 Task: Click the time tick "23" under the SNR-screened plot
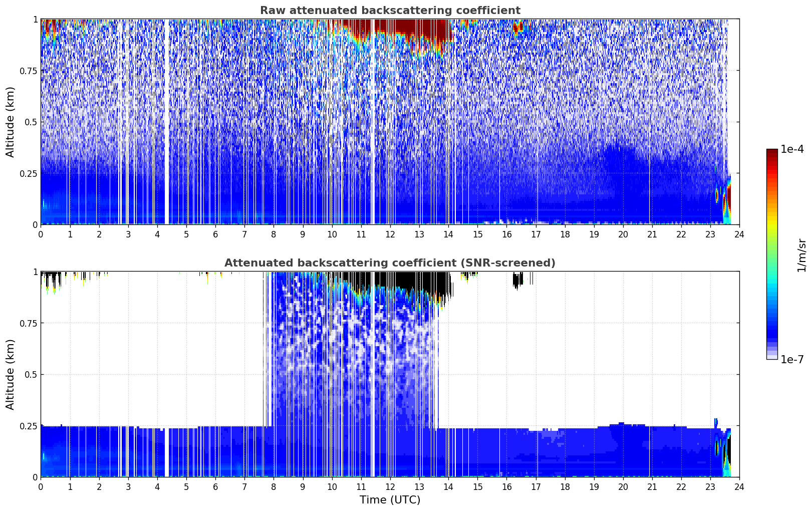coord(710,486)
